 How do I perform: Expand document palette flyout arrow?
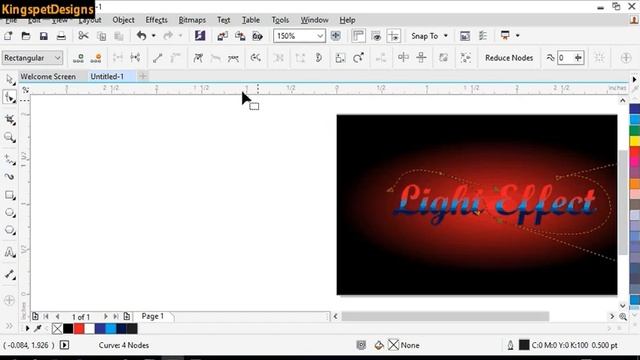coord(27,328)
